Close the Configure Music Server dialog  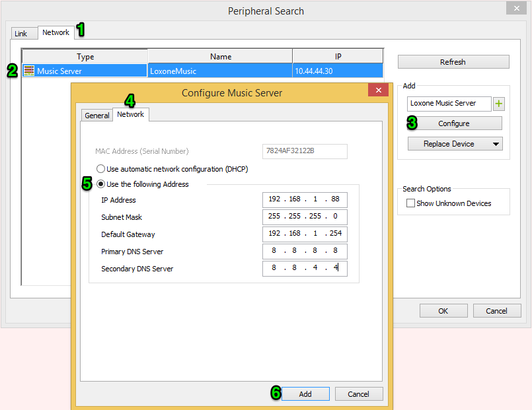(379, 90)
